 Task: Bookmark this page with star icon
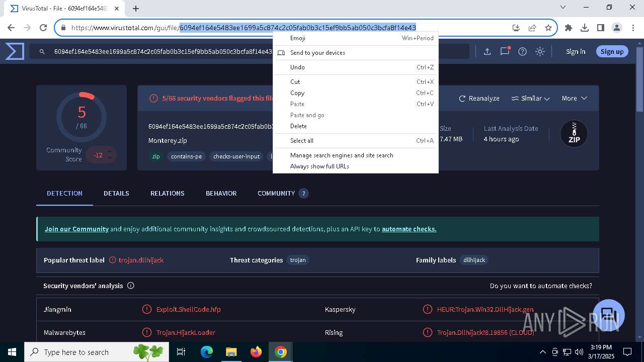point(548,28)
